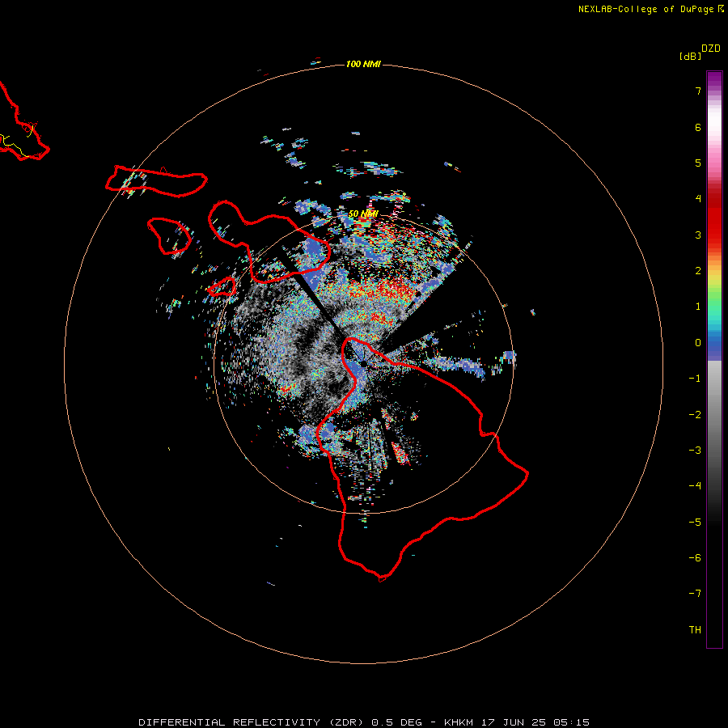Image resolution: width=728 pixels, height=728 pixels.
Task: Click the TH threshold label on legend
Action: (695, 630)
